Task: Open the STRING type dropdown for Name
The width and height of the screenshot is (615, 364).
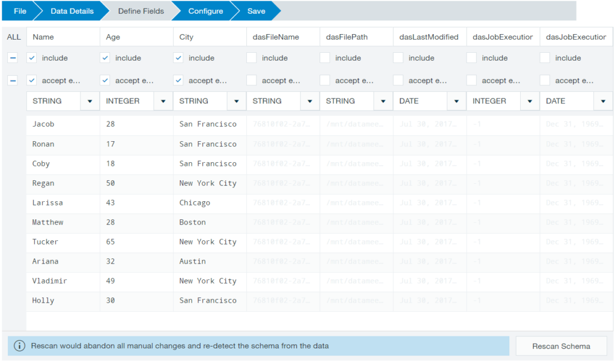Action: click(89, 101)
